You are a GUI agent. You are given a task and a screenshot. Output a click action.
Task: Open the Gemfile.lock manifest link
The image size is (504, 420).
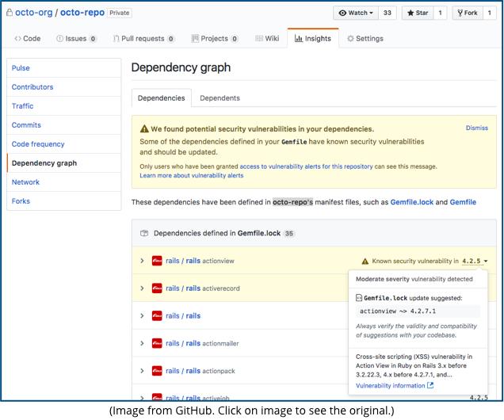coord(412,202)
